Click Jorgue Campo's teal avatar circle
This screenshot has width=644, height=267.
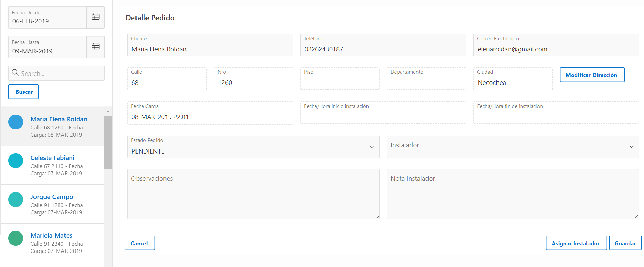[16, 200]
